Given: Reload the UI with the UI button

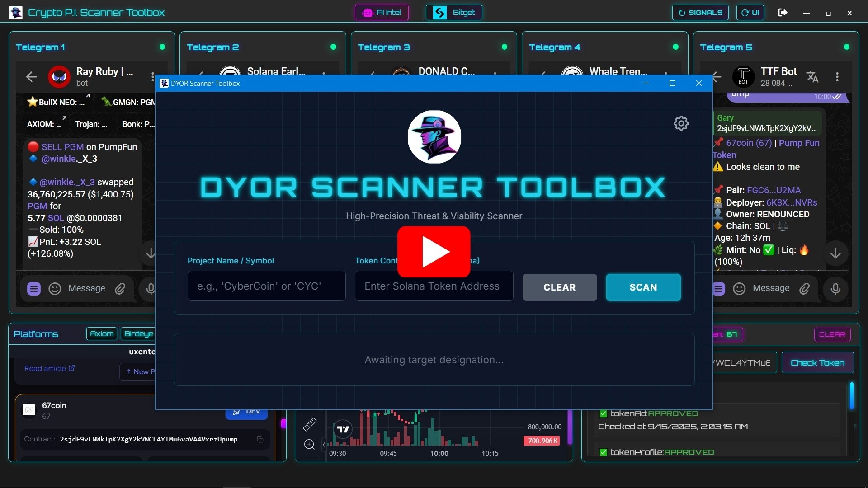Looking at the screenshot, I should [x=750, y=13].
